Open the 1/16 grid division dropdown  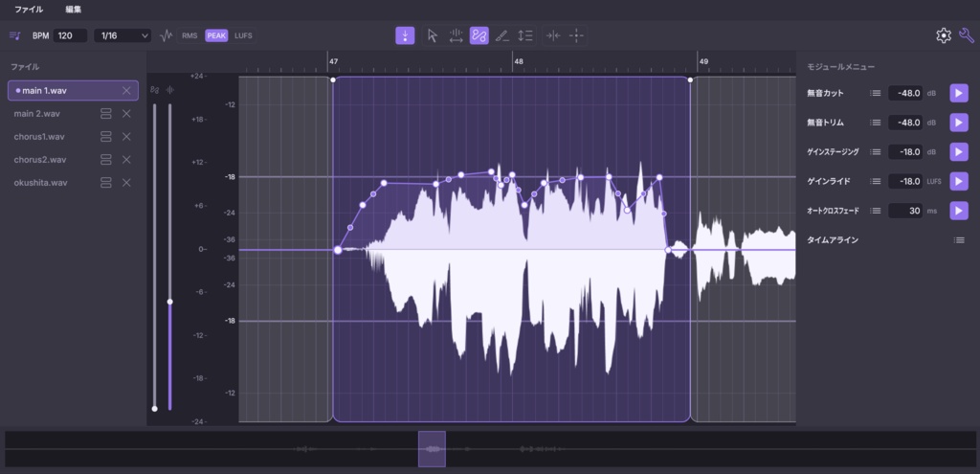pyautogui.click(x=122, y=35)
